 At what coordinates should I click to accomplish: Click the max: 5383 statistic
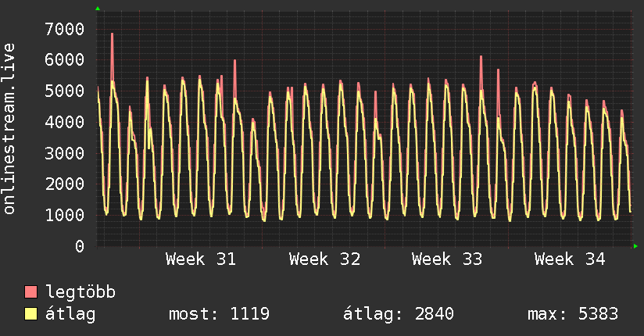tap(573, 314)
